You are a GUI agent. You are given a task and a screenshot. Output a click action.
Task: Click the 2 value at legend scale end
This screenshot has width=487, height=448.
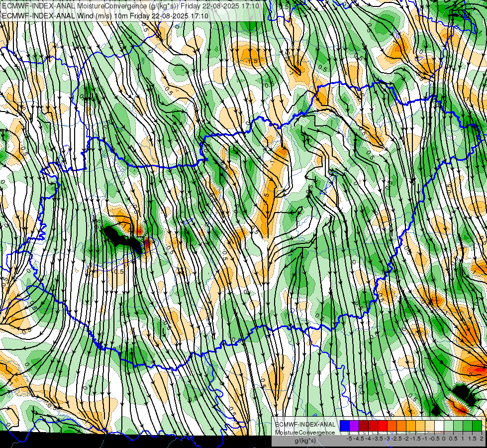coord(482,439)
